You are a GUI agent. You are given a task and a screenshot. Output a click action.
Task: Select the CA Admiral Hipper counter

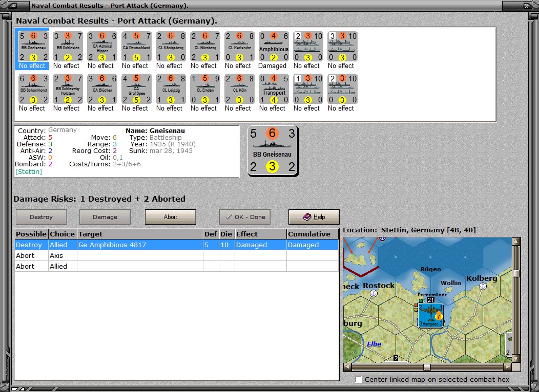[x=102, y=47]
